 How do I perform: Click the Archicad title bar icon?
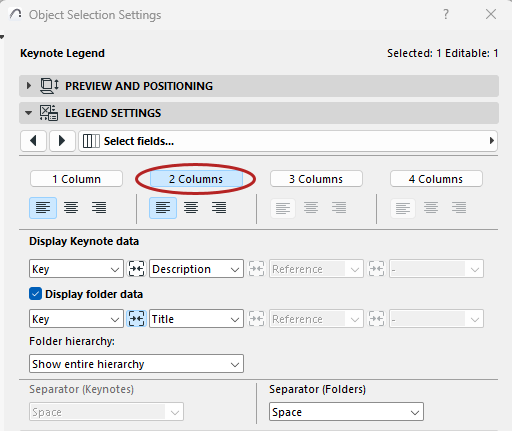tap(15, 14)
